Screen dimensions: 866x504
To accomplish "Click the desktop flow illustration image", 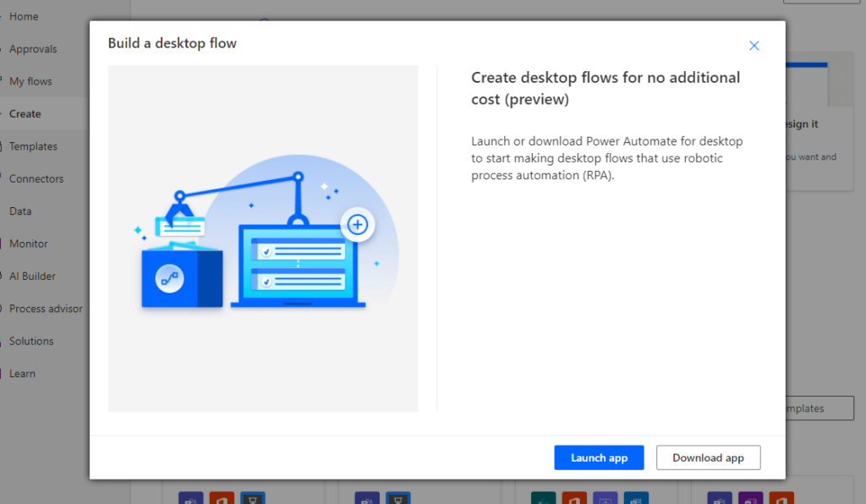I will coord(263,238).
